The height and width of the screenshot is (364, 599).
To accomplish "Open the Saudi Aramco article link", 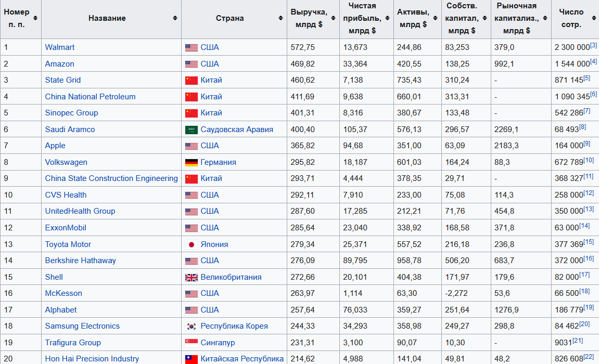I will (x=70, y=129).
